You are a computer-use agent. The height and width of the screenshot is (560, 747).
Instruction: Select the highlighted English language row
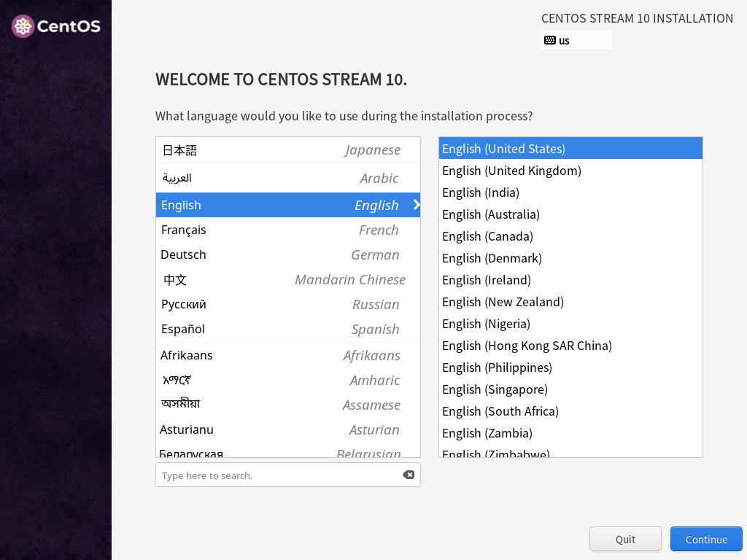[x=287, y=205]
